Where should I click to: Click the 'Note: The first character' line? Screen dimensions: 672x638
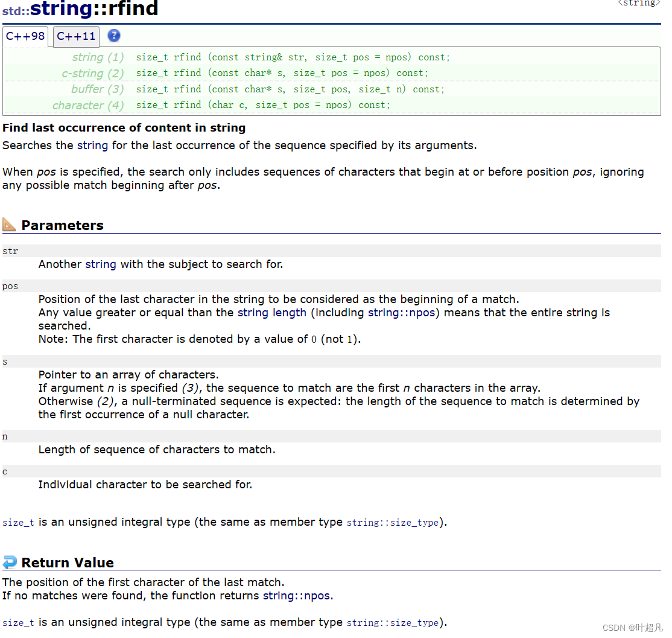tap(200, 339)
